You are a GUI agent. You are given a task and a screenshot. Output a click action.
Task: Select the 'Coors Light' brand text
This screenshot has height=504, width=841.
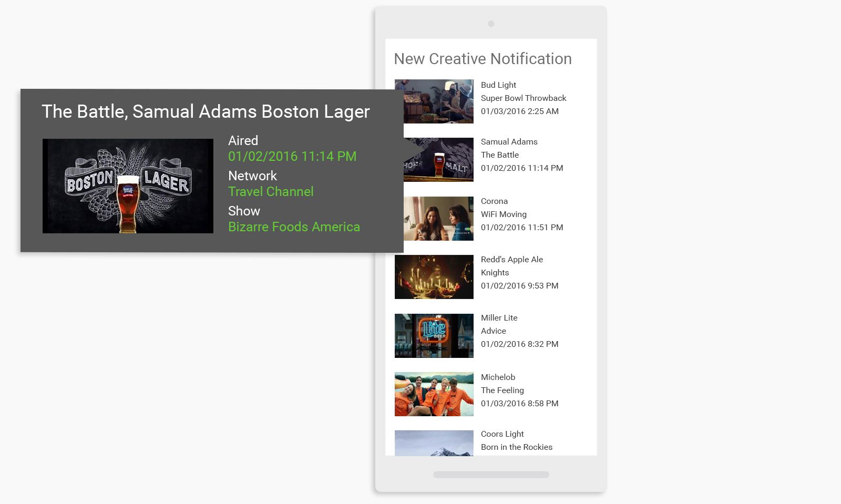(502, 434)
